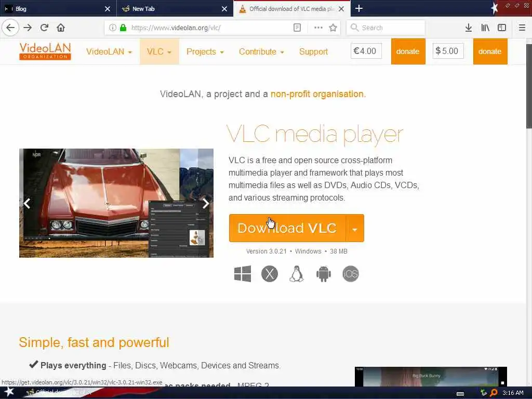The width and height of the screenshot is (532, 399).
Task: Open page actions three-dot menu
Action: [x=318, y=28]
